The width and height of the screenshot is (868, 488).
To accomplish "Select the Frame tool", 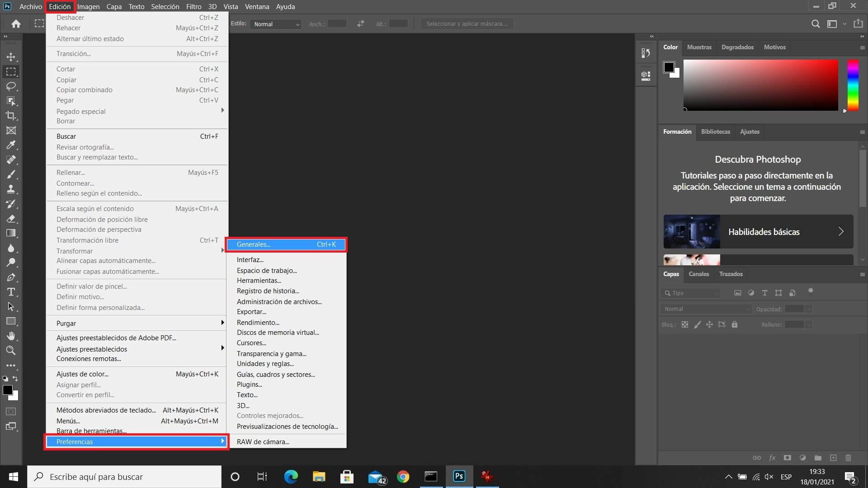I will click(11, 130).
